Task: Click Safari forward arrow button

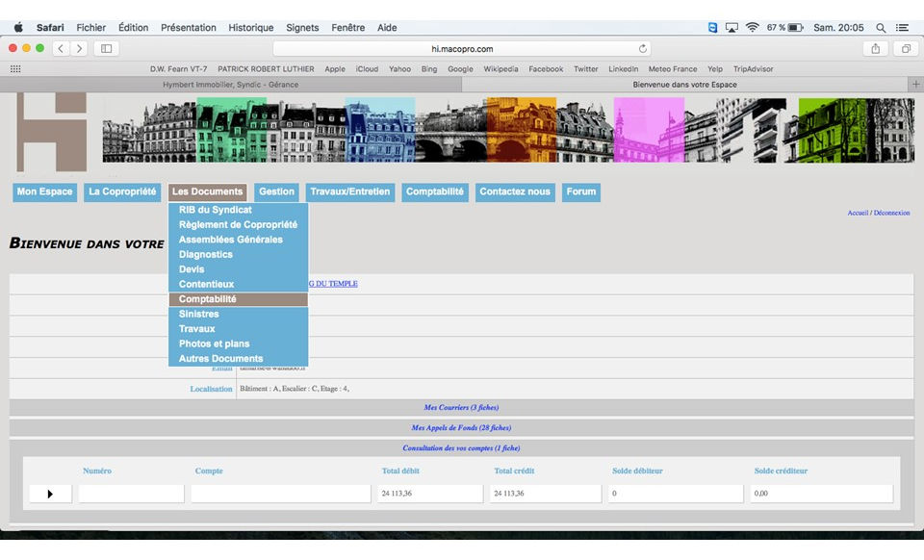Action: pyautogui.click(x=79, y=48)
